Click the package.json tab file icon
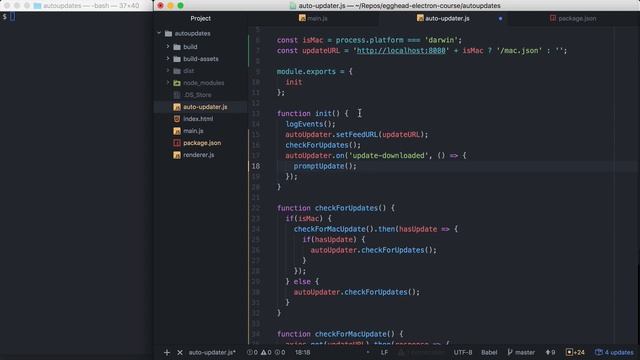 click(x=553, y=18)
